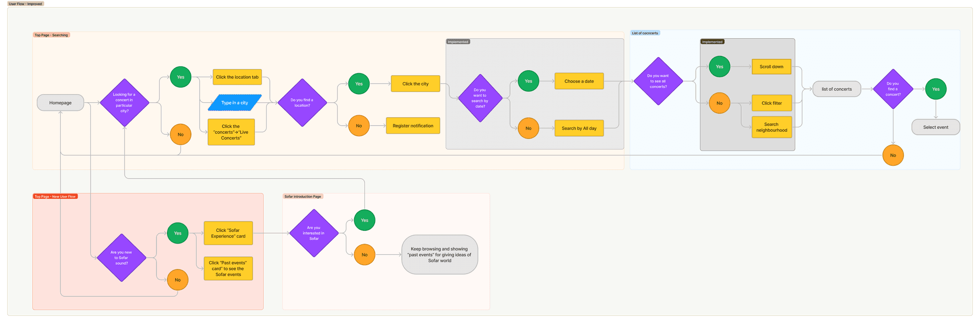Viewport: 980px width, 323px height.
Task: Select the Click "Sofar Experience" card step
Action: (x=228, y=233)
